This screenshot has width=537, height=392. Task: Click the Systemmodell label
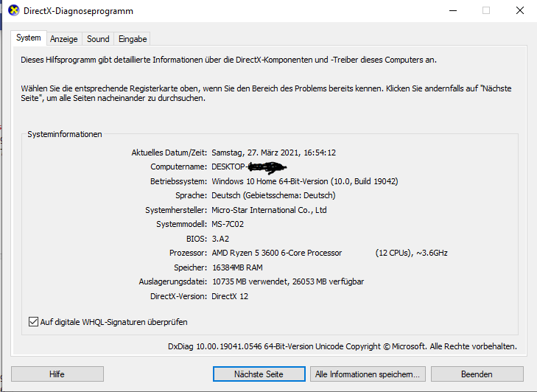click(181, 224)
